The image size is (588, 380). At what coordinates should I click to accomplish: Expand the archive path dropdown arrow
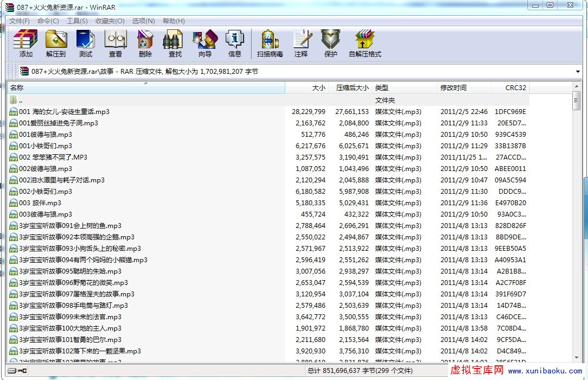pos(578,72)
